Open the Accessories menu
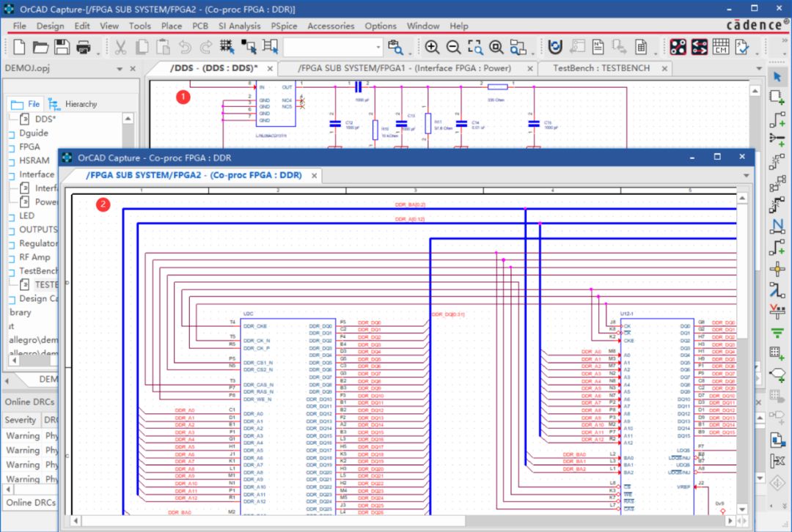 click(331, 26)
